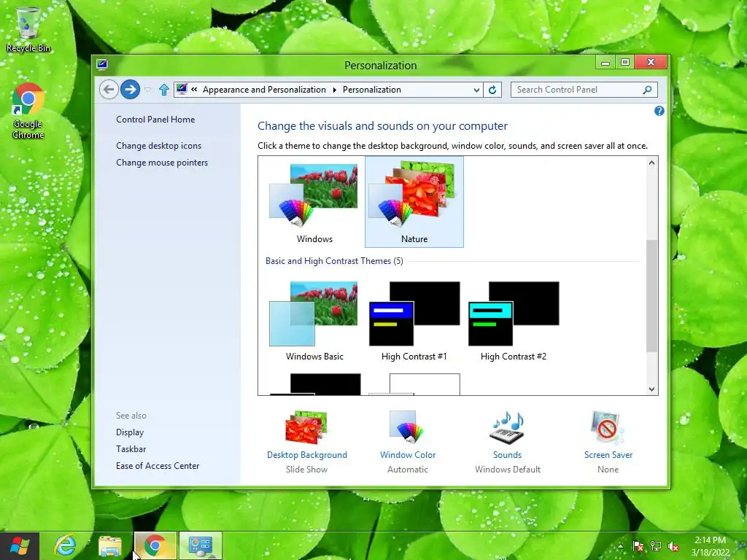Open Change mouse pointers link
Image resolution: width=747 pixels, height=560 pixels.
pyautogui.click(x=162, y=163)
